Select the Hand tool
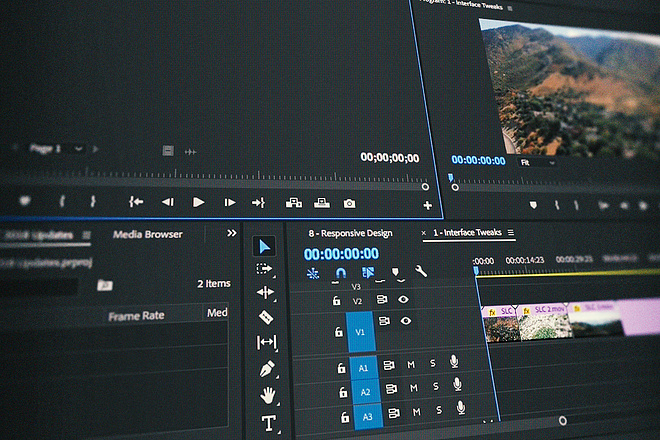 pos(268,395)
